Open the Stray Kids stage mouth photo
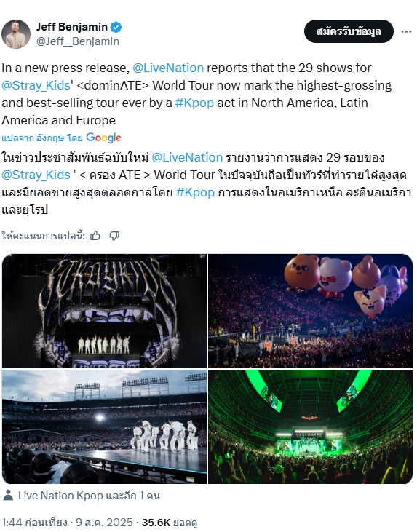Image resolution: width=417 pixels, height=532 pixels. coord(104,311)
